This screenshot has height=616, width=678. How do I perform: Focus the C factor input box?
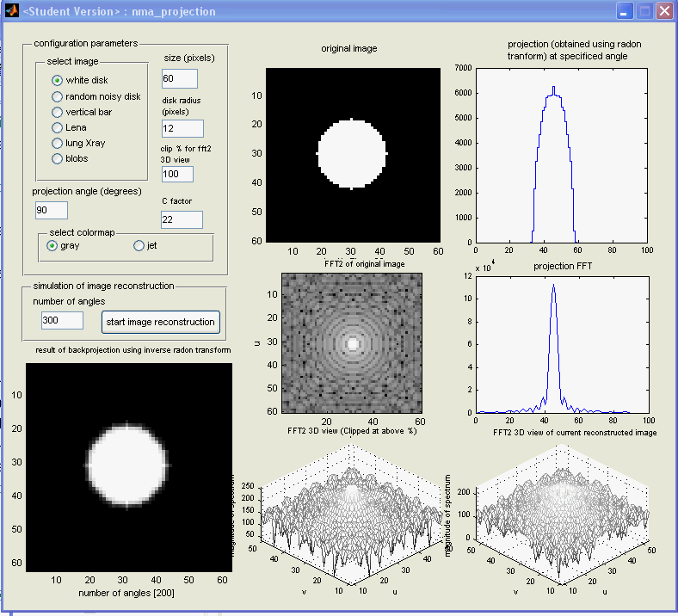pos(182,219)
